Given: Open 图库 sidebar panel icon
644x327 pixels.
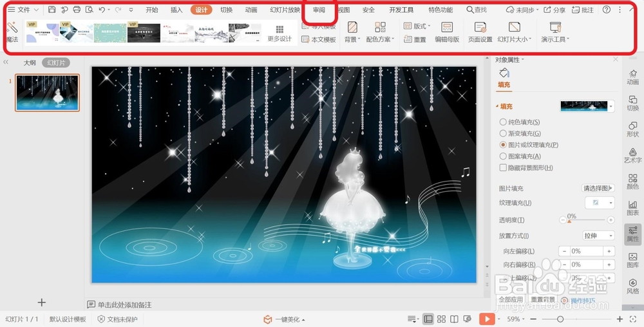Looking at the screenshot, I should tap(632, 260).
